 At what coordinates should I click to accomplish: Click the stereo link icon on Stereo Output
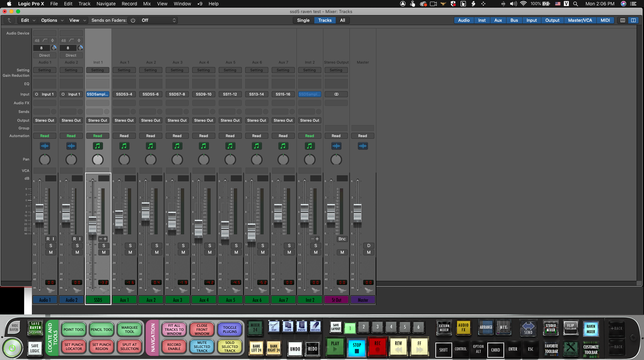point(336,94)
